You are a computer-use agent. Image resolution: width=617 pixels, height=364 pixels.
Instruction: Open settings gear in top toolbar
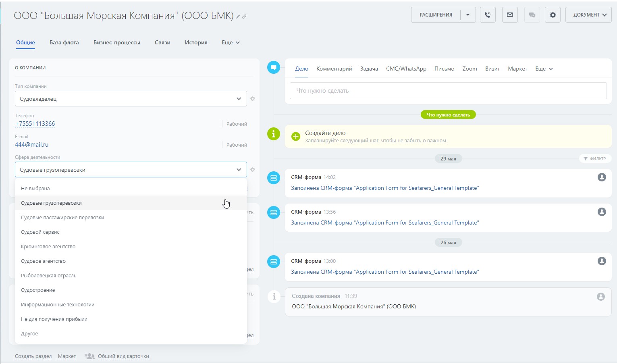coord(553,15)
